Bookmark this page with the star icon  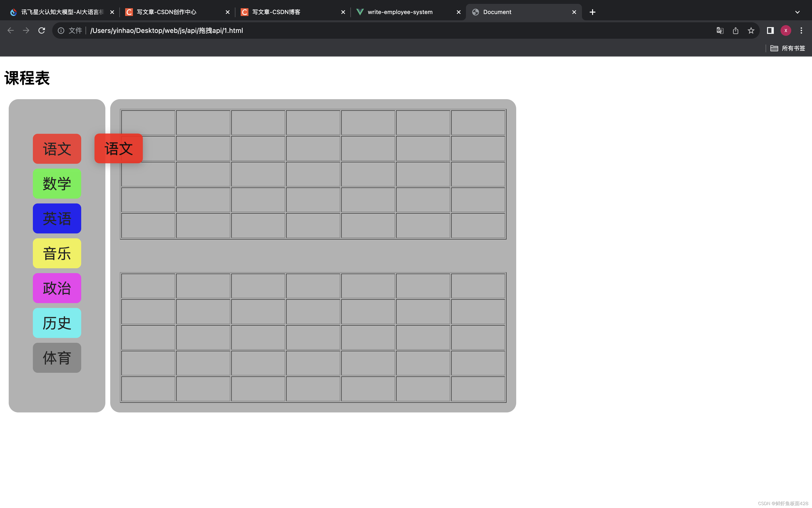pyautogui.click(x=751, y=30)
